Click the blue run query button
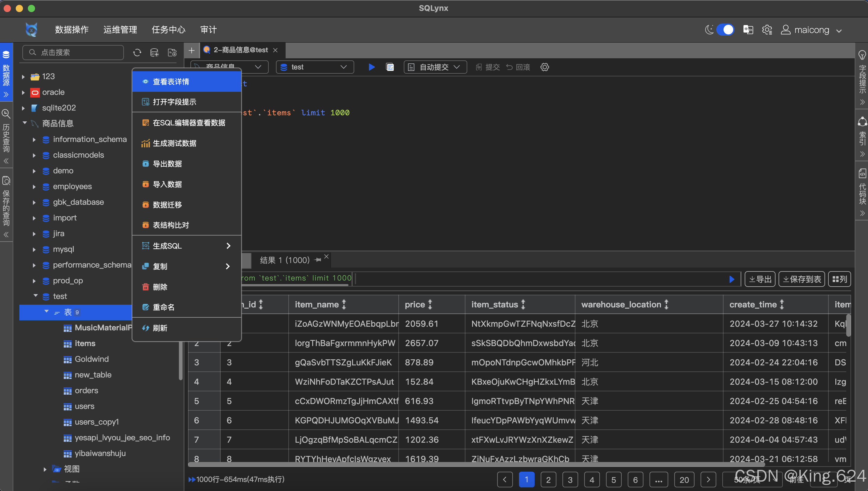868x491 pixels. 371,67
